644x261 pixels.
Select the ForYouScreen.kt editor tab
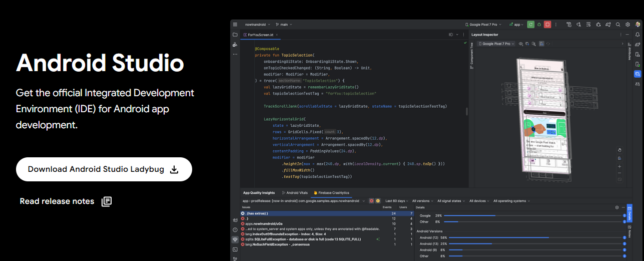pyautogui.click(x=260, y=35)
